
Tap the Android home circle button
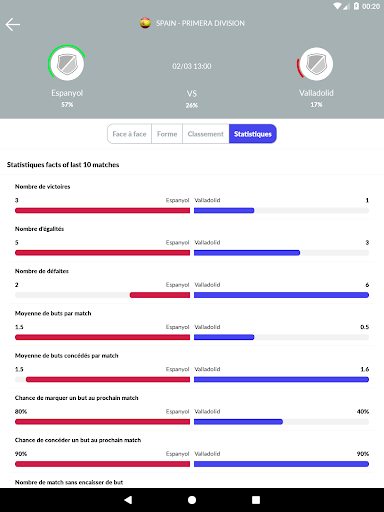[192, 500]
